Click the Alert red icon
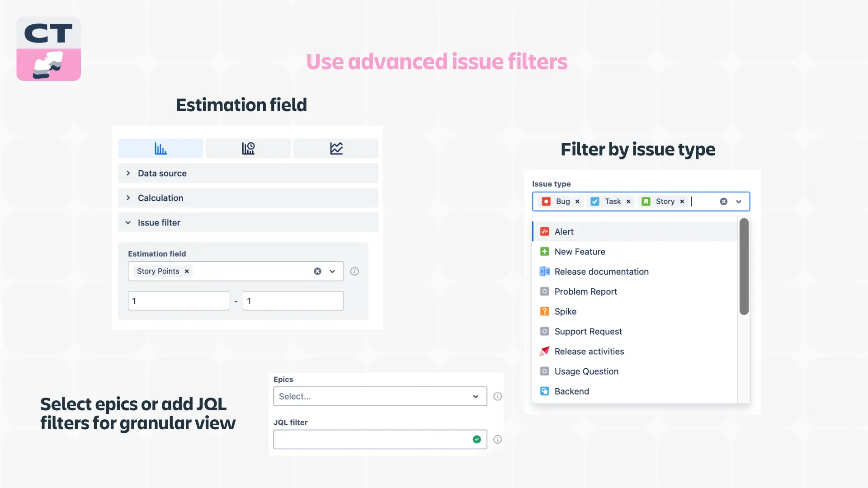This screenshot has height=488, width=868. pyautogui.click(x=545, y=232)
